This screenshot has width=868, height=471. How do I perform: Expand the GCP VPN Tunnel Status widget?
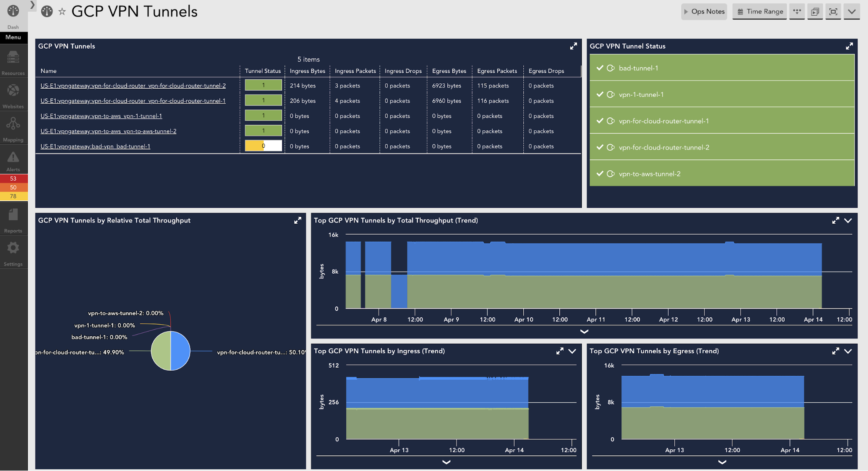(849, 46)
